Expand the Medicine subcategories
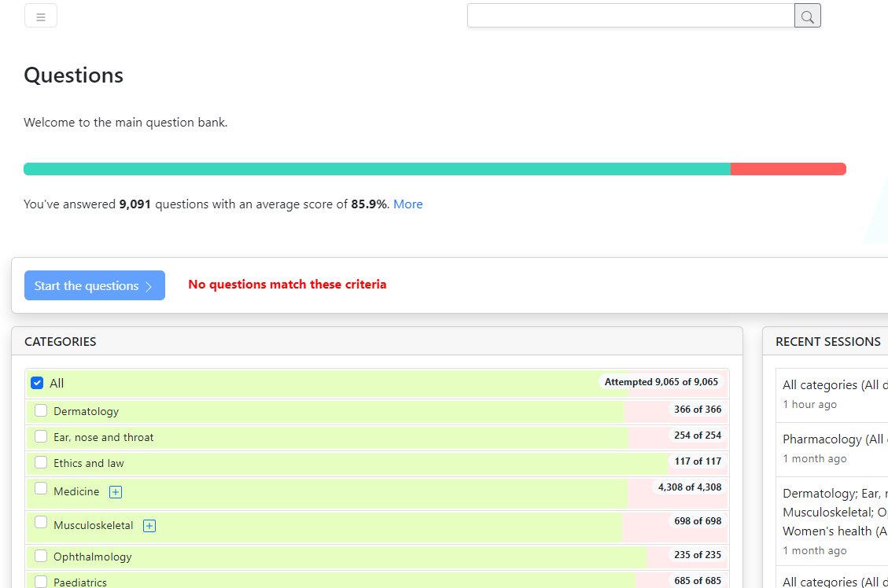Image resolution: width=888 pixels, height=588 pixels. (x=115, y=491)
